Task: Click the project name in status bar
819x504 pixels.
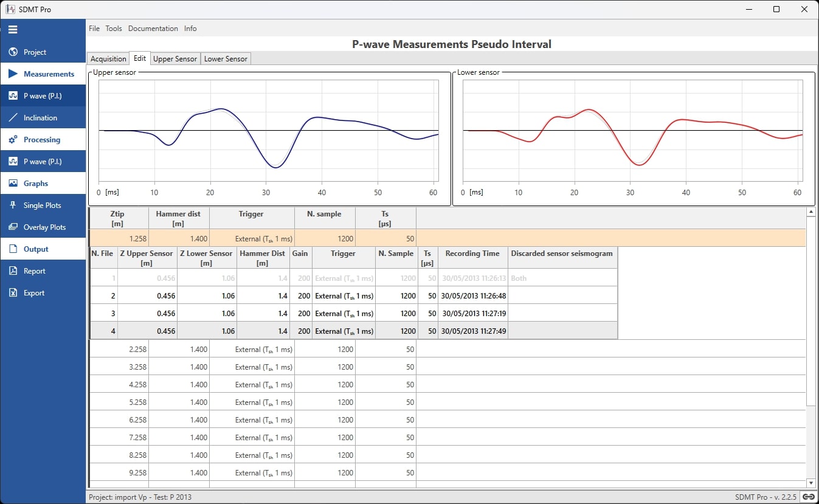Action: coord(140,497)
